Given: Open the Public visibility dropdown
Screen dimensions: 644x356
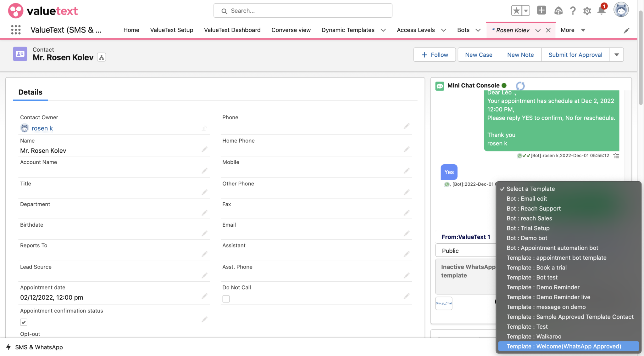Looking at the screenshot, I should tap(465, 251).
